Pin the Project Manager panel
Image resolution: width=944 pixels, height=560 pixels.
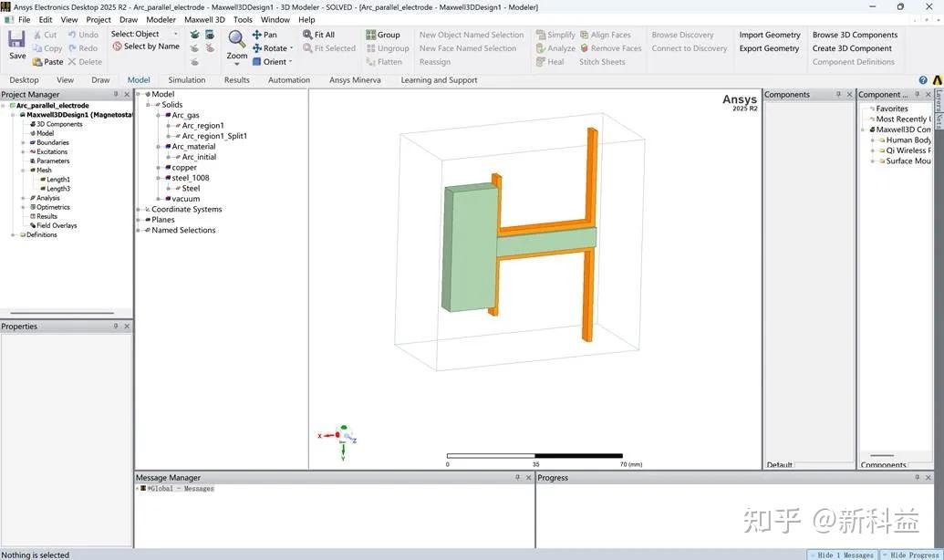tap(116, 95)
